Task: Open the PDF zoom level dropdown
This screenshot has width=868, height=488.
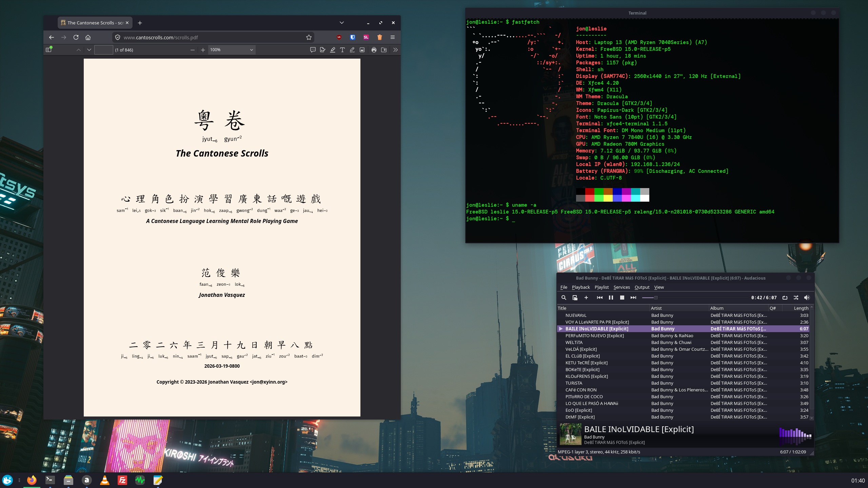Action: pos(232,50)
